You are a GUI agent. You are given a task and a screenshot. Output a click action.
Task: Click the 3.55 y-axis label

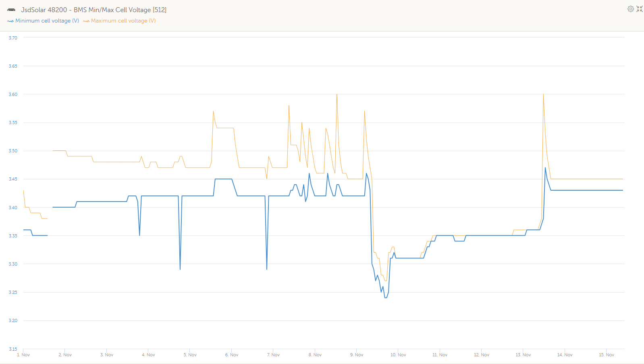click(13, 123)
